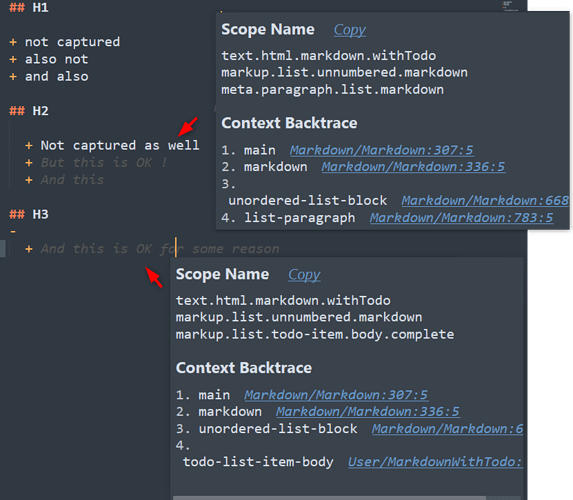The image size is (573, 500).
Task: Open list-paragraph Markdown:783:5 link
Action: [461, 218]
